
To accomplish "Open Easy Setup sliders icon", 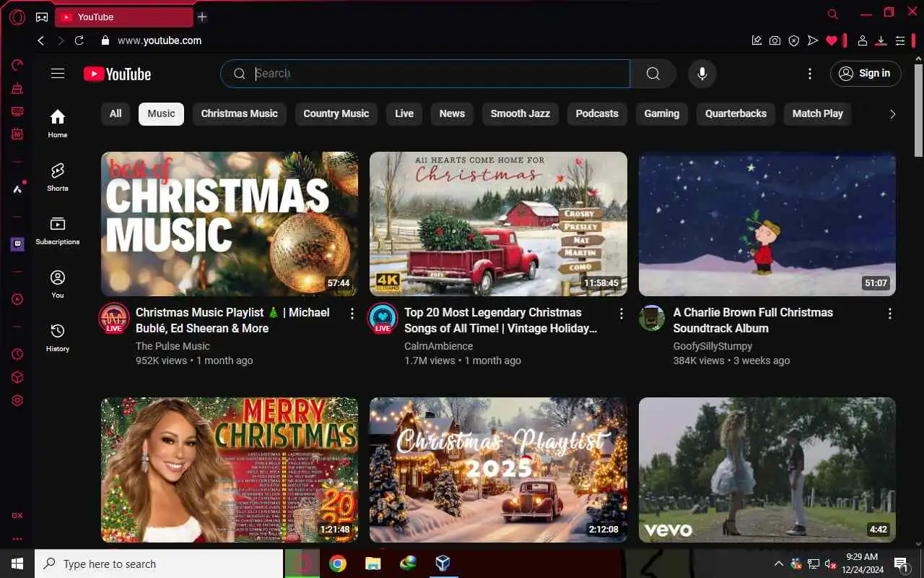I will click(900, 40).
